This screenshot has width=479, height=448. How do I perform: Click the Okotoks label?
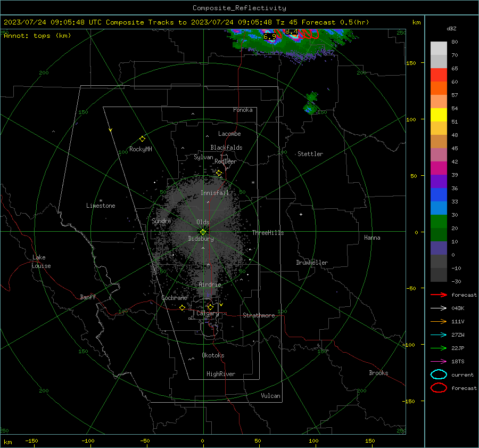tap(213, 355)
